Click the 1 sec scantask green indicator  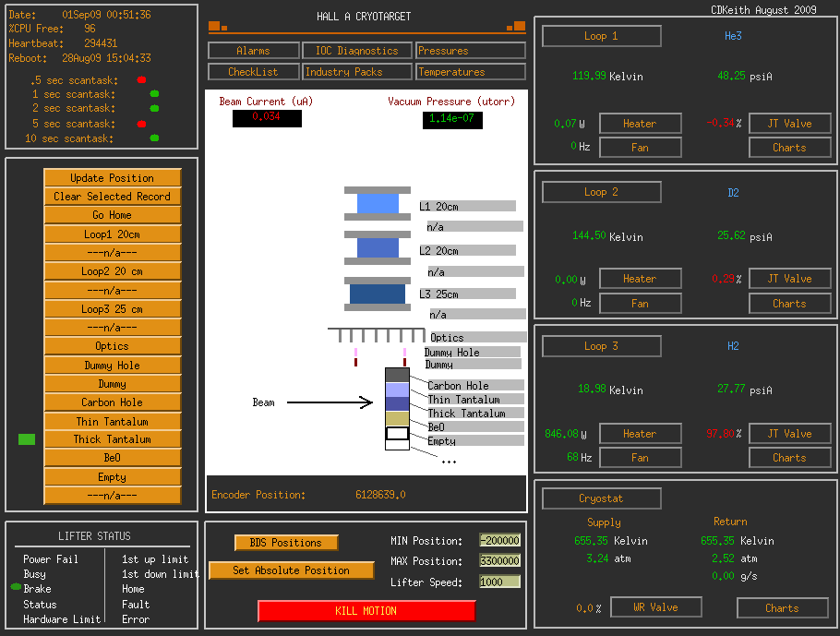tap(154, 94)
